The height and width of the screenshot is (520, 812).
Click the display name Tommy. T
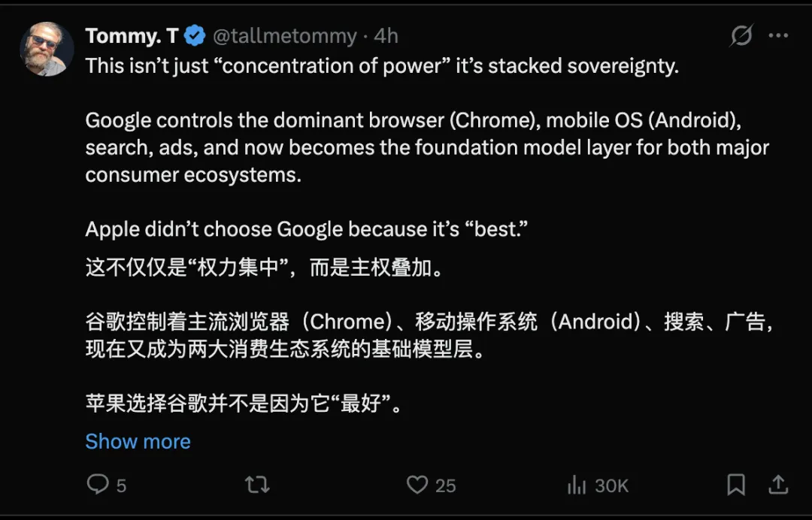pyautogui.click(x=132, y=35)
